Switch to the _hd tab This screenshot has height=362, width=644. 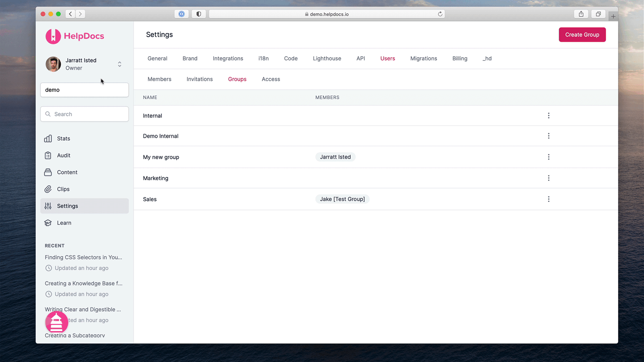coord(487,59)
